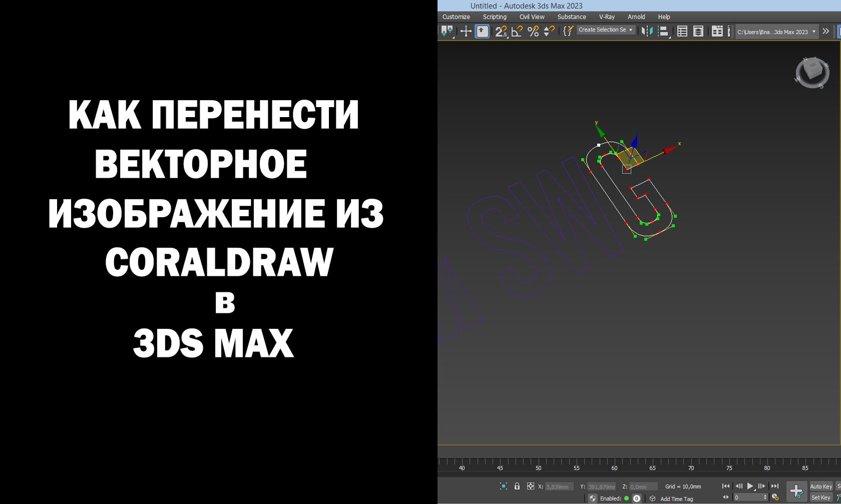This screenshot has height=504, width=841.
Task: Toggle the Percent Snap button
Action: [x=533, y=32]
